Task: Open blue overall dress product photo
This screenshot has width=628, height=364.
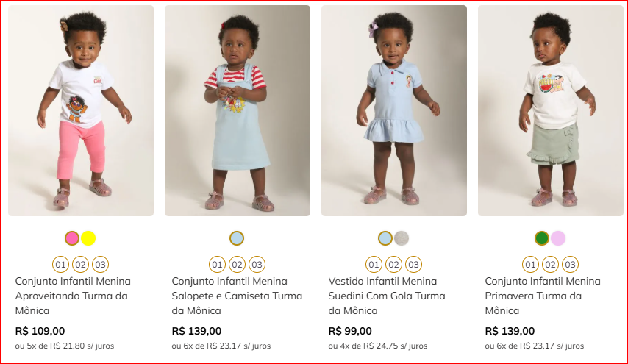Action: 238,110
